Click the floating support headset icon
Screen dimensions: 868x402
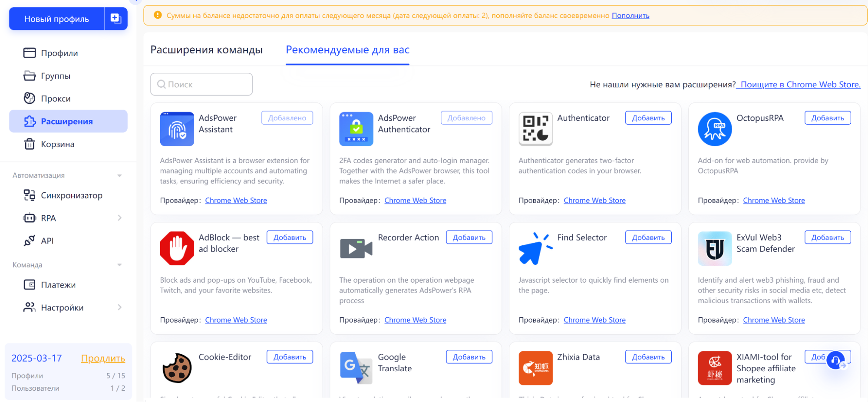click(836, 360)
